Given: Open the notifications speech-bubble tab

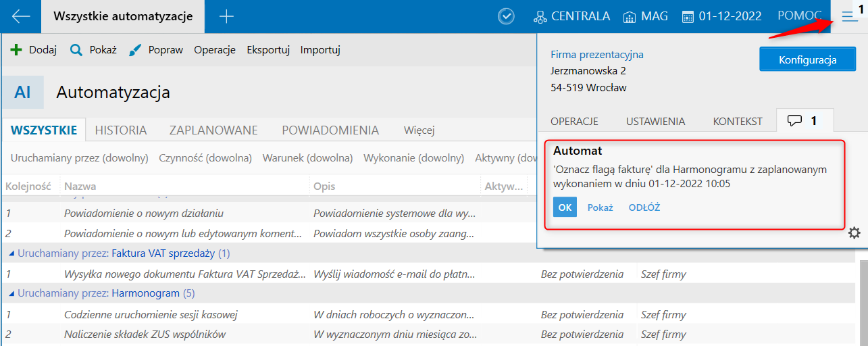Looking at the screenshot, I should [804, 121].
